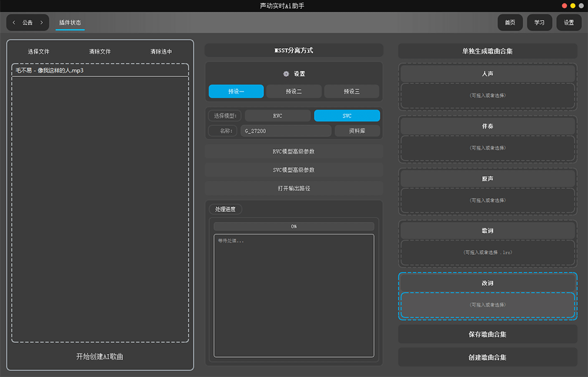Open the 学习 page

click(539, 23)
